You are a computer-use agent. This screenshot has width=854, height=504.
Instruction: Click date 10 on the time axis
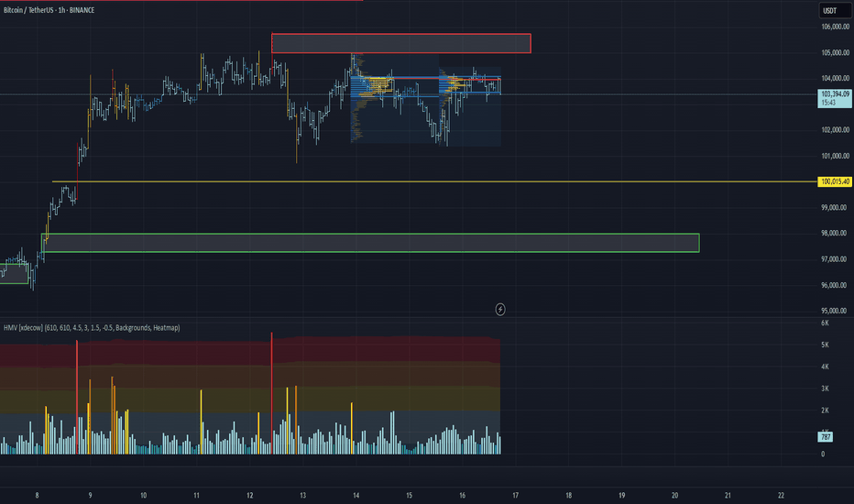click(143, 495)
